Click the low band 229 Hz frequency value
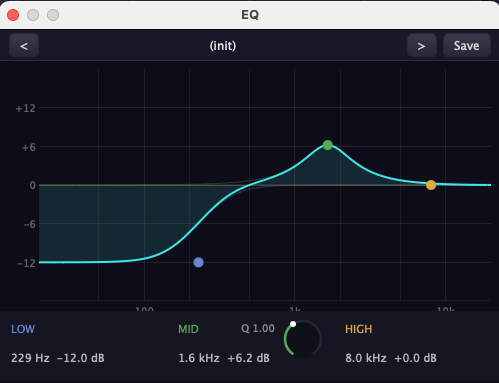 pos(30,358)
